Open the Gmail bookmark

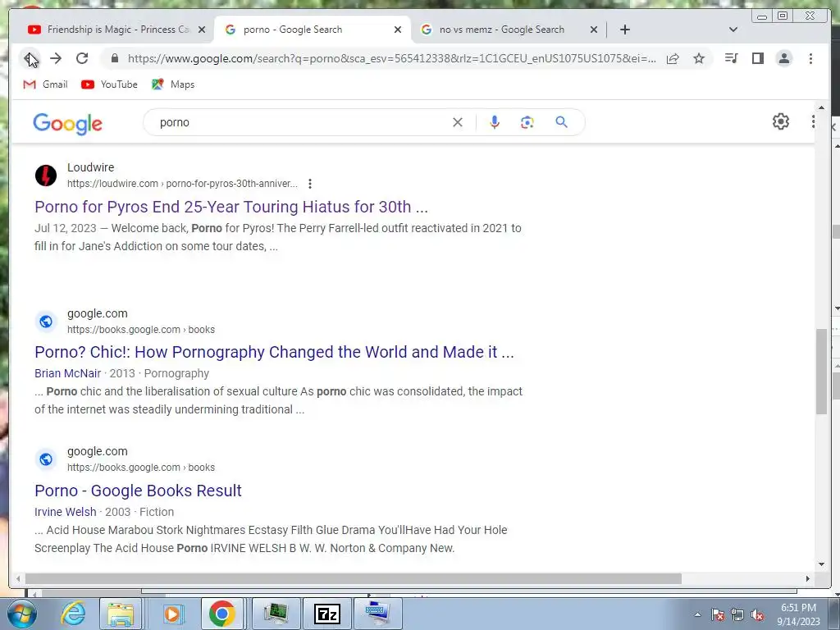click(46, 84)
